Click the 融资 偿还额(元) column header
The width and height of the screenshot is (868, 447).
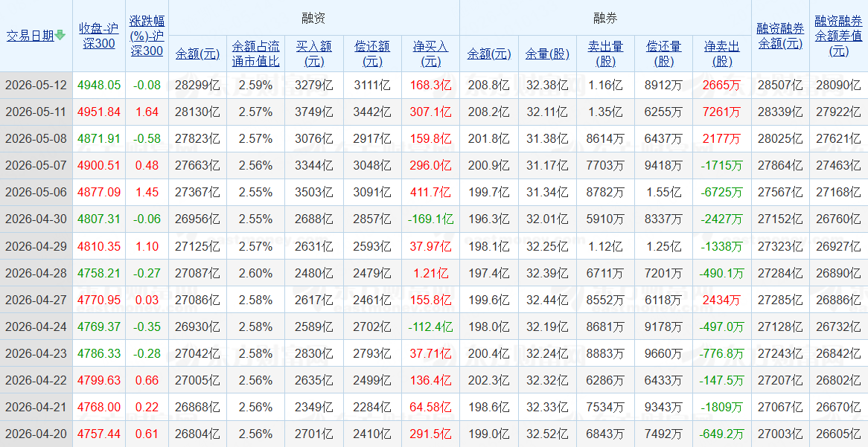coord(372,54)
